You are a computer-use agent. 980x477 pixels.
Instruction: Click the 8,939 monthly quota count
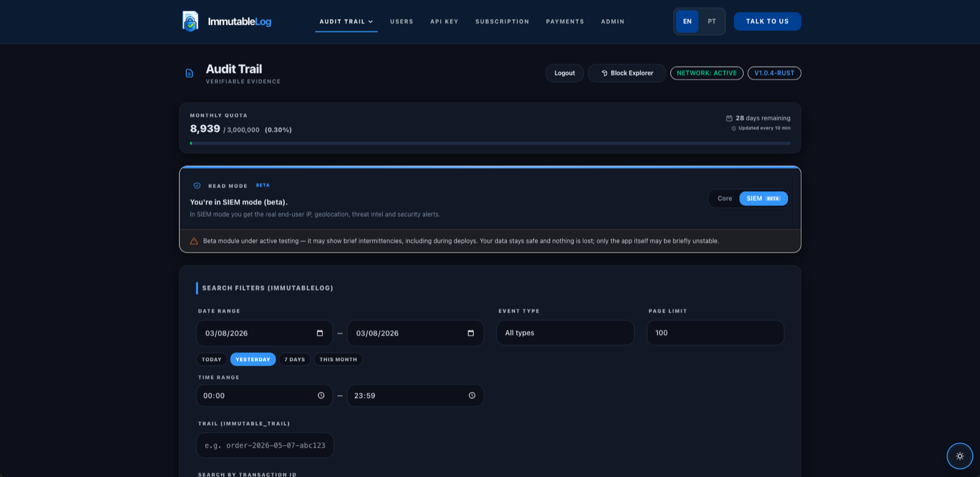[205, 129]
